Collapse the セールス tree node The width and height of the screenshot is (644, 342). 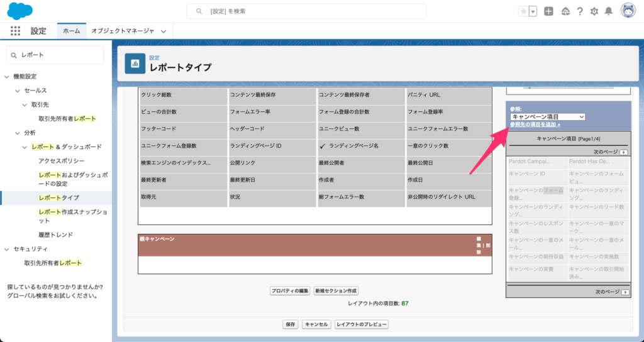pyautogui.click(x=17, y=91)
